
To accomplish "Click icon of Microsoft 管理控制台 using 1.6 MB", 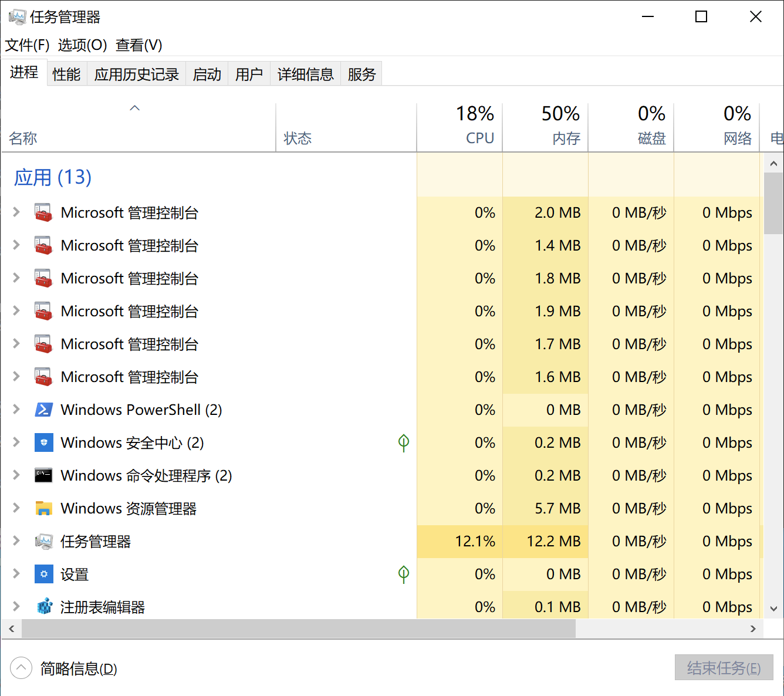I will [43, 377].
